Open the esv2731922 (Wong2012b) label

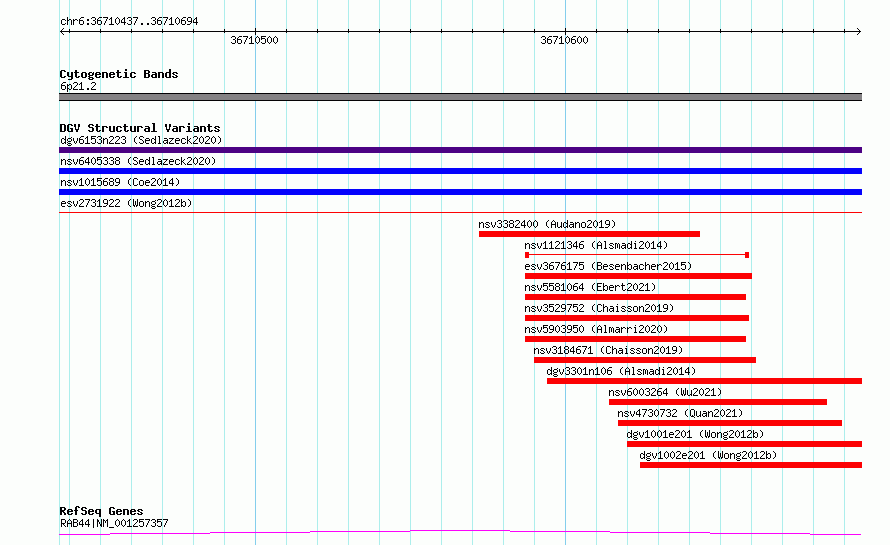[x=126, y=203]
